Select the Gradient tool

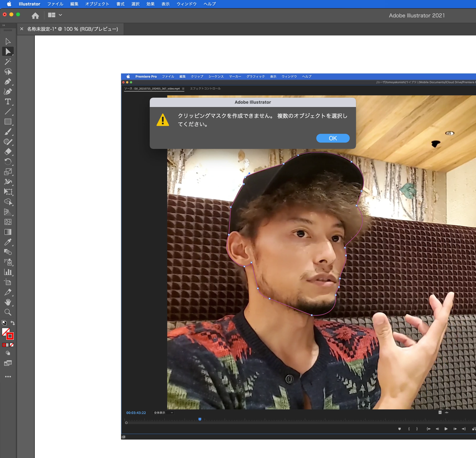pos(8,232)
